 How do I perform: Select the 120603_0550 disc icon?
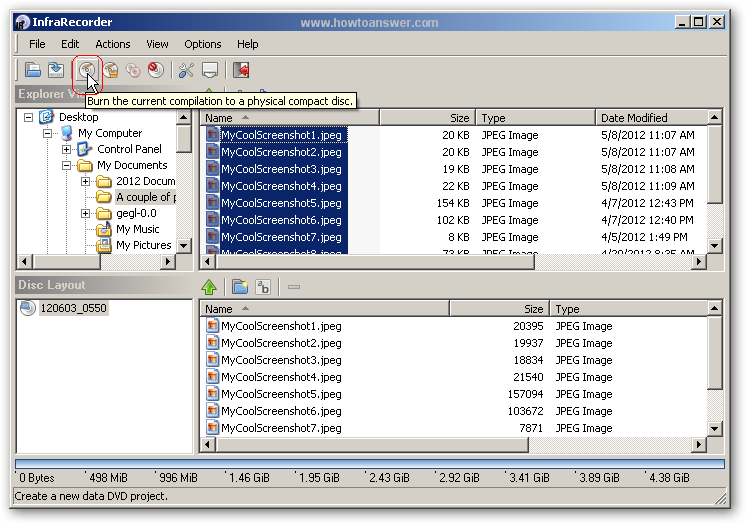[28, 308]
